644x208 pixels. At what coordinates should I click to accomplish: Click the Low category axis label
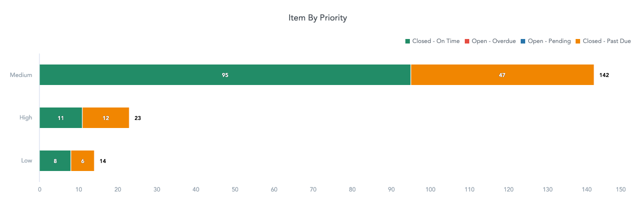(x=26, y=161)
